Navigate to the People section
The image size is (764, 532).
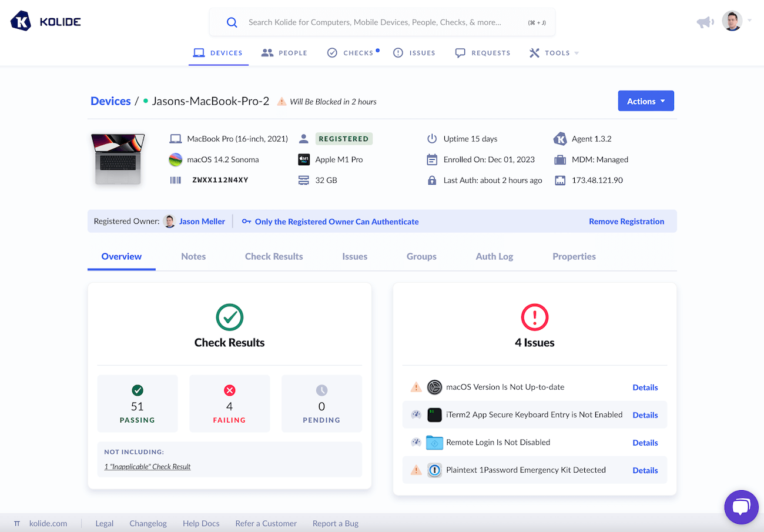(x=284, y=52)
